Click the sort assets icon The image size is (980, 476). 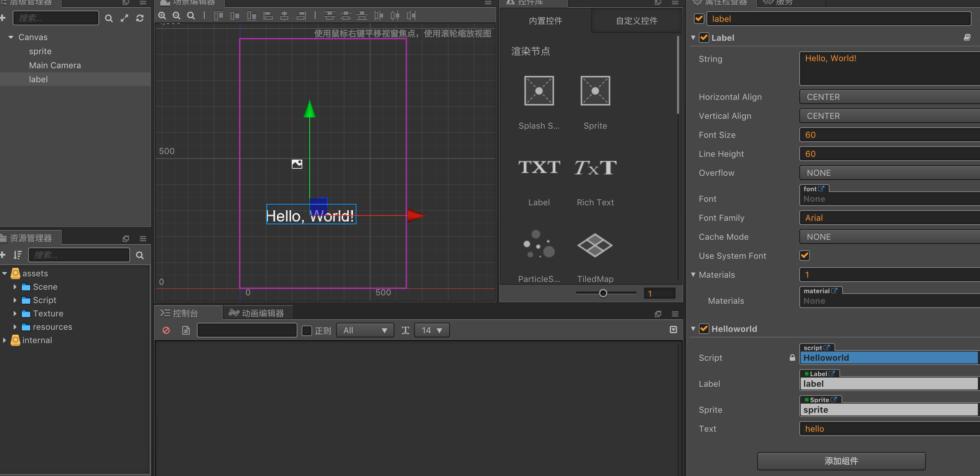coord(18,255)
